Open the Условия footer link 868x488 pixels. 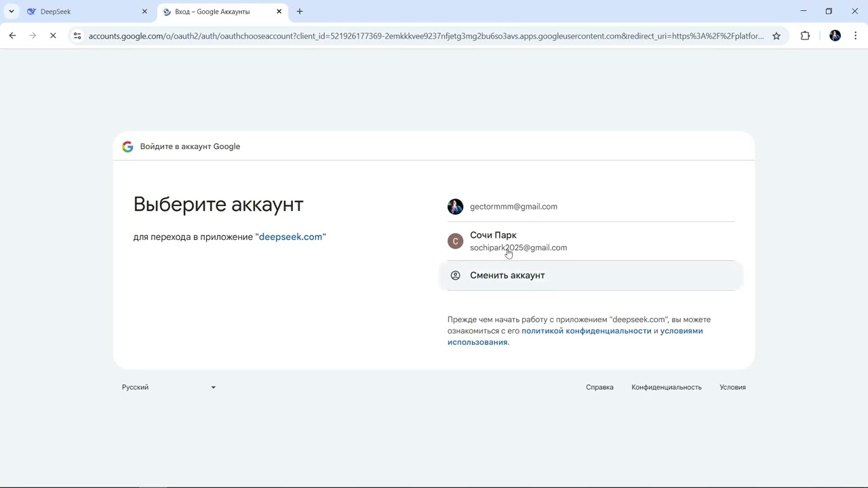tap(732, 387)
